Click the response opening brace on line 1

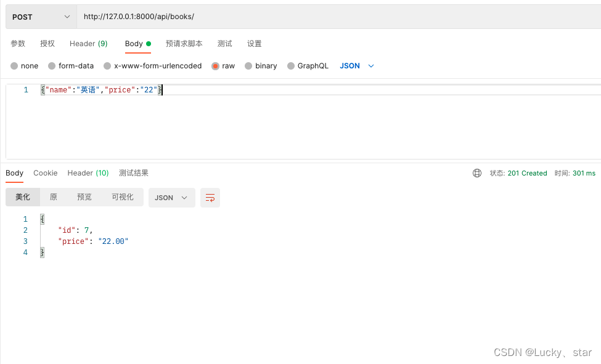42,219
